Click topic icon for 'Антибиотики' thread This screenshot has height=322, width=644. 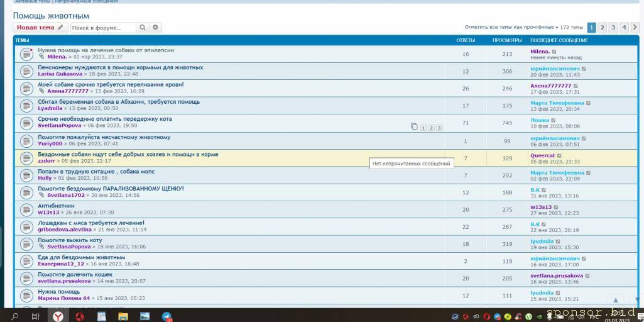[26, 209]
